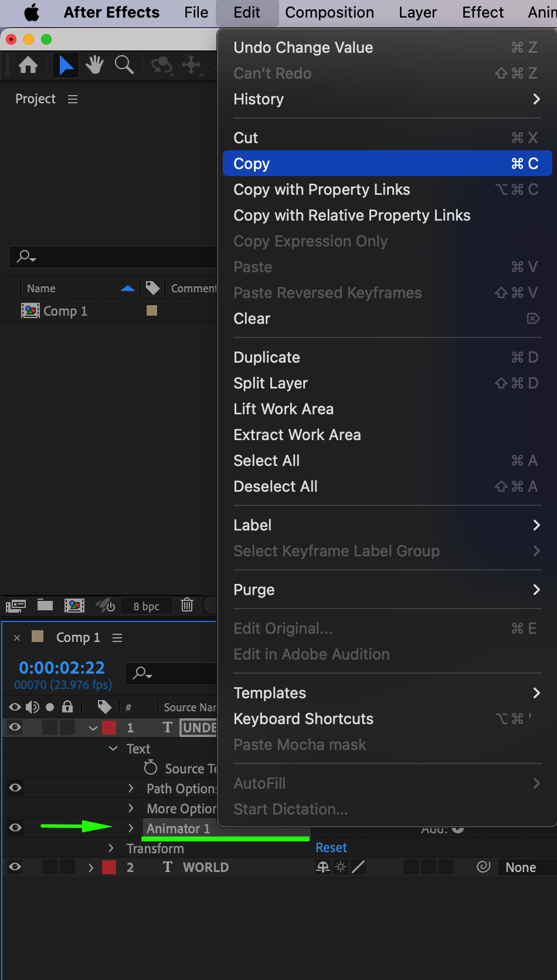The width and height of the screenshot is (557, 980).
Task: Select the Hand tool
Action: (94, 65)
